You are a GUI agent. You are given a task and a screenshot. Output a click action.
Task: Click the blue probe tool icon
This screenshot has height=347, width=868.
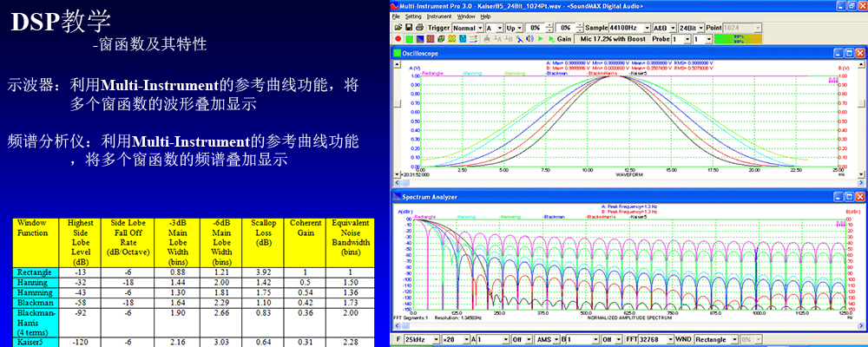pyautogui.click(x=520, y=39)
